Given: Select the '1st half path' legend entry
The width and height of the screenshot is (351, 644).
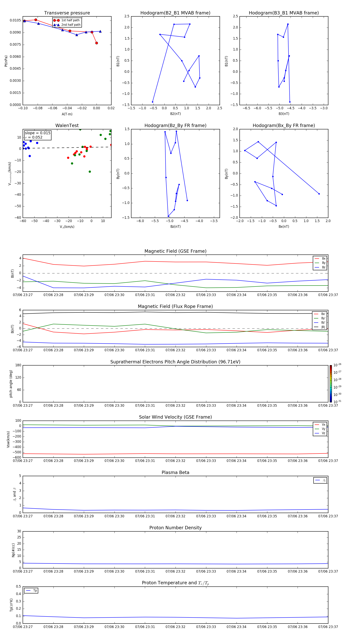Looking at the screenshot, I should (67, 20).
